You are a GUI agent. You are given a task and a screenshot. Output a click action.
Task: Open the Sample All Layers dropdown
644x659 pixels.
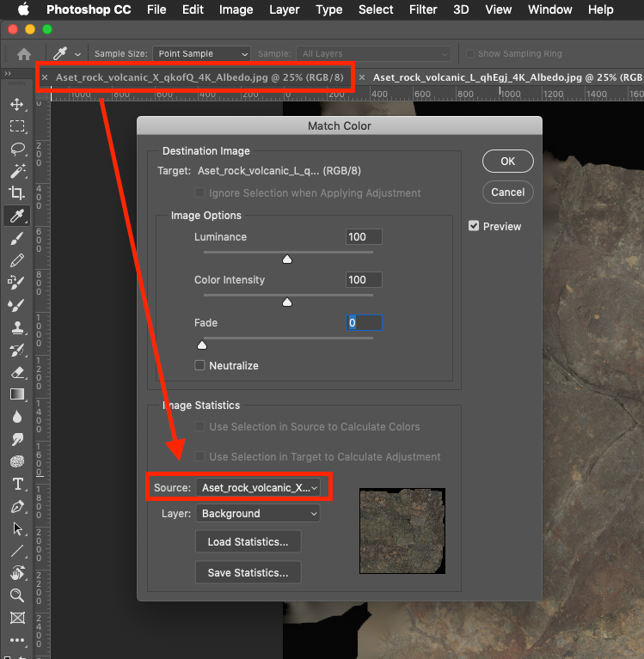click(x=373, y=54)
